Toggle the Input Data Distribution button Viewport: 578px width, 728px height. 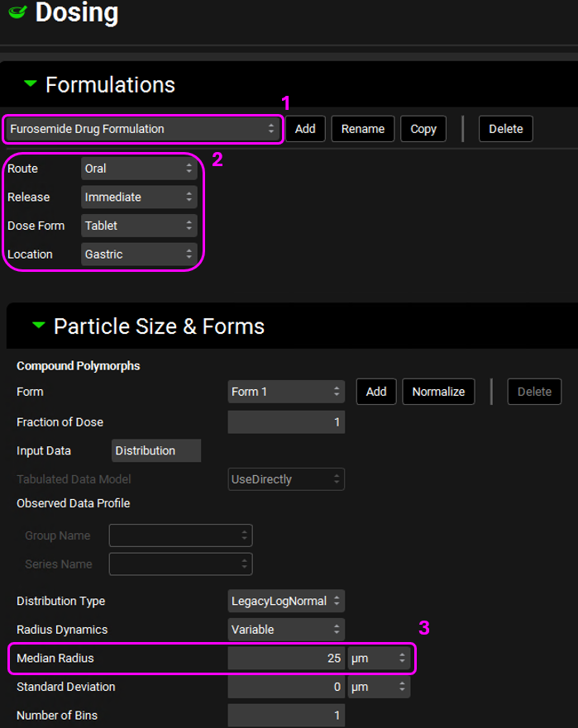tap(155, 451)
